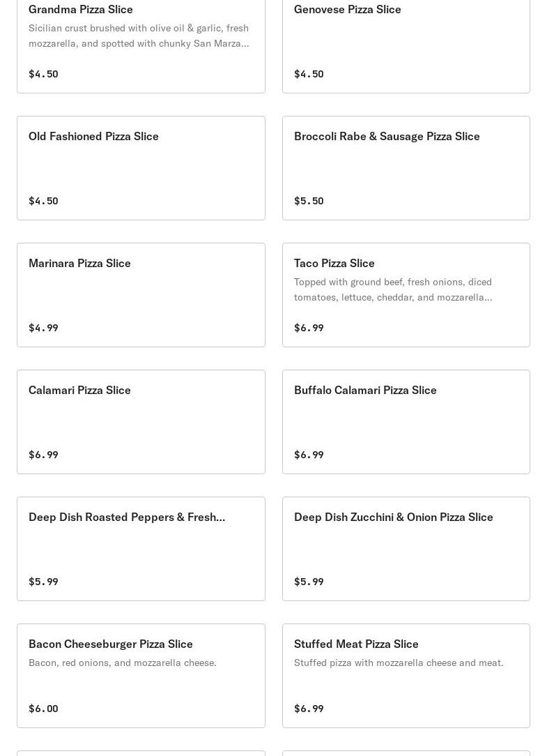The height and width of the screenshot is (756, 547).
Task: Choose the Stuffed Meat Pizza Slice
Action: coord(356,644)
